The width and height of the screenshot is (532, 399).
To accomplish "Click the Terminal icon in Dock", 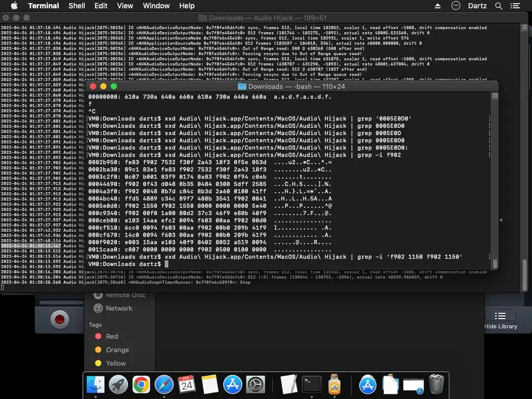I will coord(312,384).
